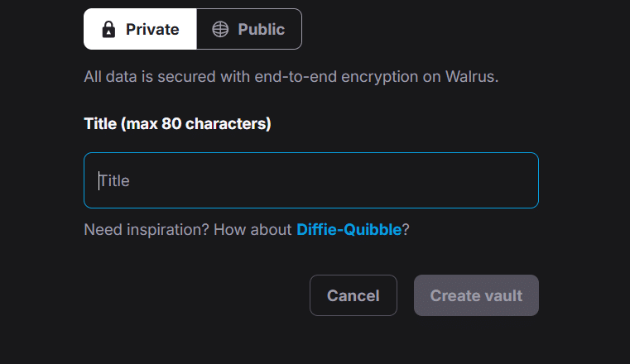This screenshot has width=630, height=364.
Task: Choose the Public tab with globe
Action: click(249, 29)
